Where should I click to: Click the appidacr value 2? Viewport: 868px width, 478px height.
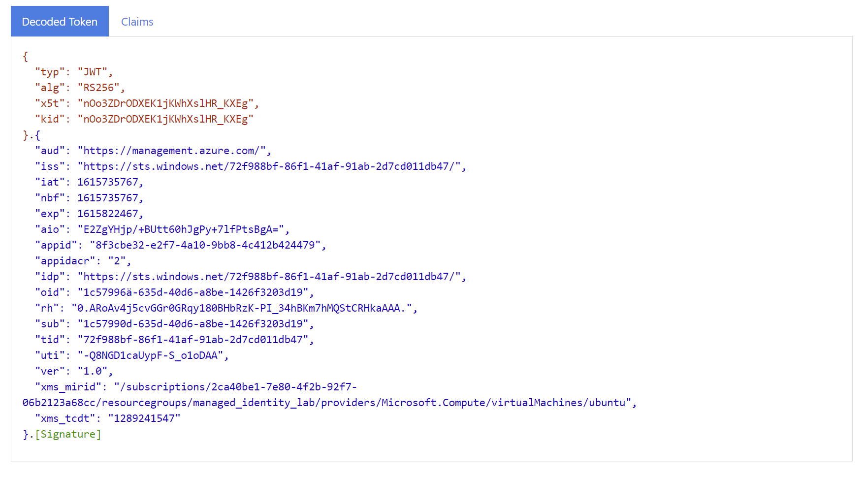(123, 260)
